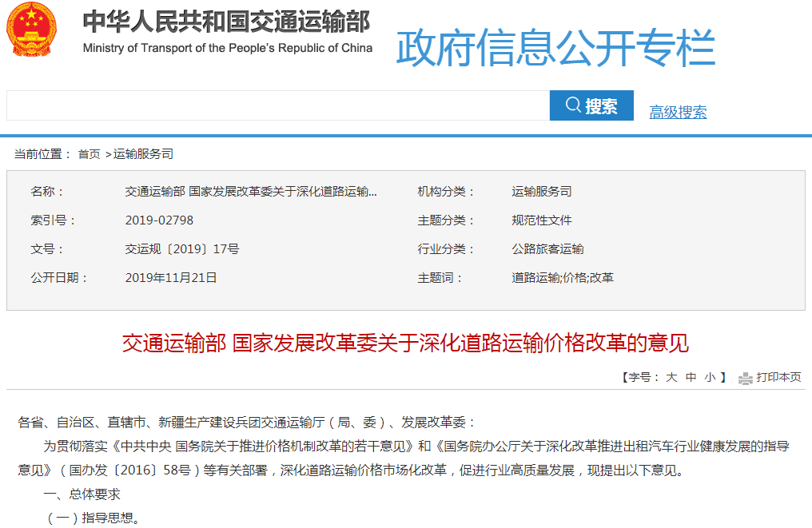Screen dimensions: 812x528
Task: Click keywords 道路运输;价格;改革
Action: (x=563, y=278)
